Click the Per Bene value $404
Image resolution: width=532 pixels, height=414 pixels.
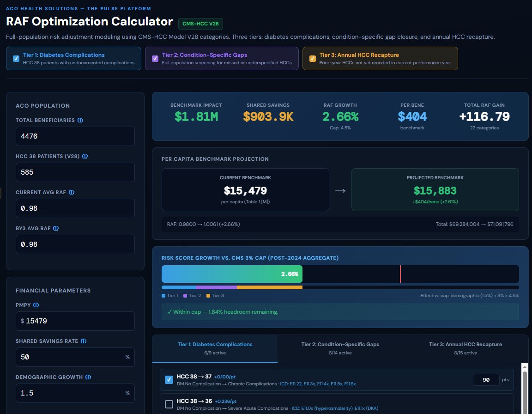coord(412,116)
